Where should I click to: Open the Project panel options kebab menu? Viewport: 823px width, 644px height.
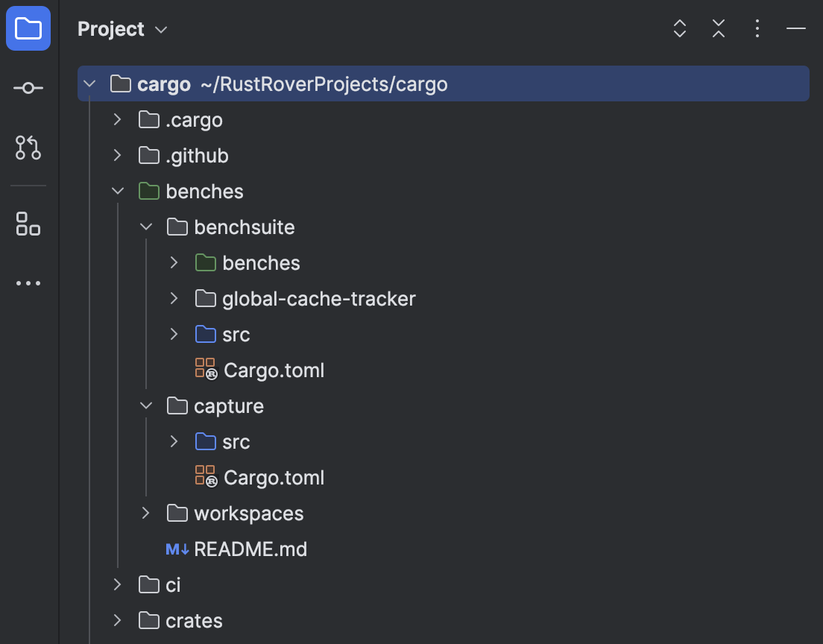pos(757,28)
